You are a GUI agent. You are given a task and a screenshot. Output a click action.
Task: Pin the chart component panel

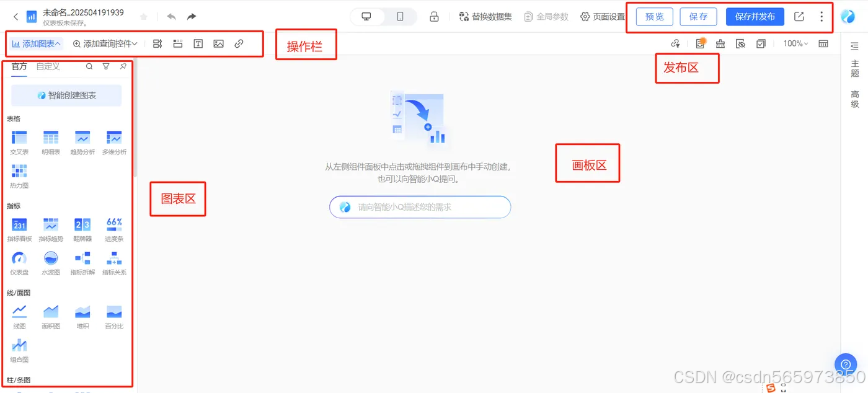click(123, 66)
